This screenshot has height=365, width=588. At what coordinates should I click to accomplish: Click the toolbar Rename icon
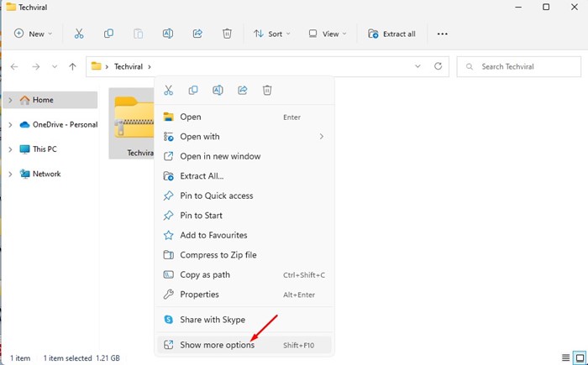(x=168, y=34)
